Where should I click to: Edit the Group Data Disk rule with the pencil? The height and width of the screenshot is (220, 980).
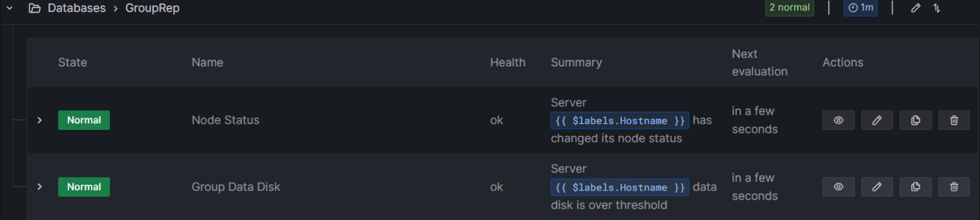pyautogui.click(x=877, y=187)
